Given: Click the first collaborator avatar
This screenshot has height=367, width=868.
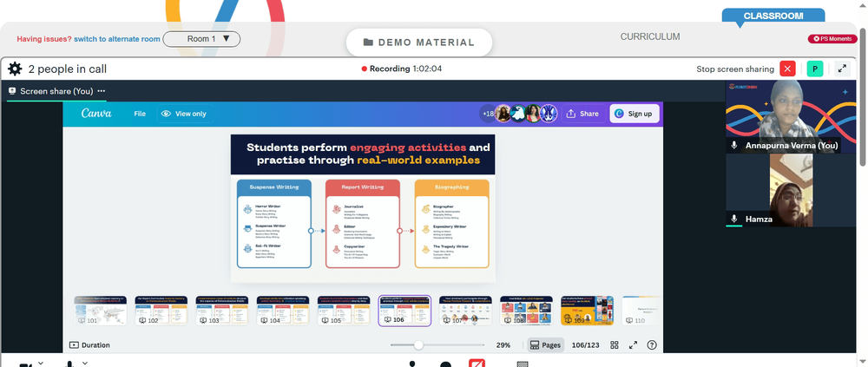Looking at the screenshot, I should click(x=503, y=114).
